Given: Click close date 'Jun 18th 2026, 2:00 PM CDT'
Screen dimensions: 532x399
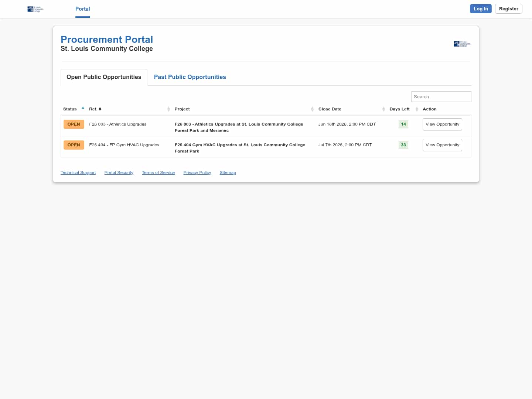Looking at the screenshot, I should point(347,125).
